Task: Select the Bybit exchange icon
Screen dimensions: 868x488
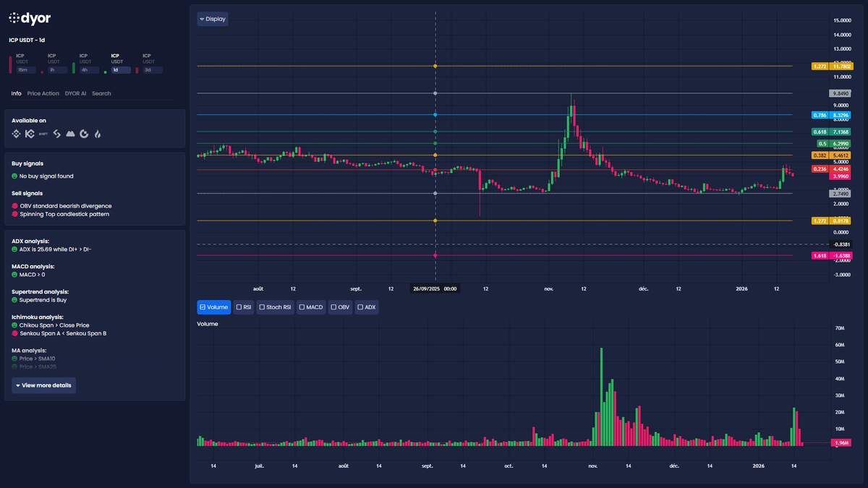Action: 43,134
